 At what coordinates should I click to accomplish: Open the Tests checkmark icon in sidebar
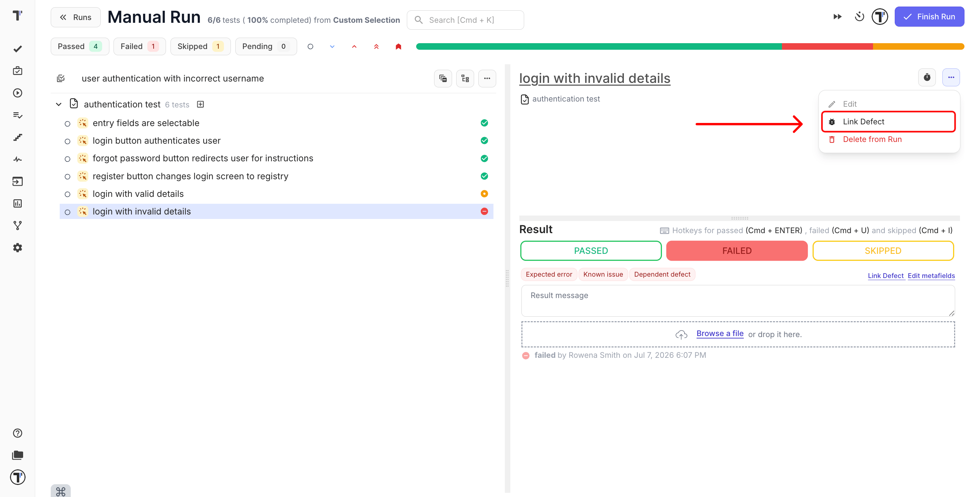tap(18, 49)
